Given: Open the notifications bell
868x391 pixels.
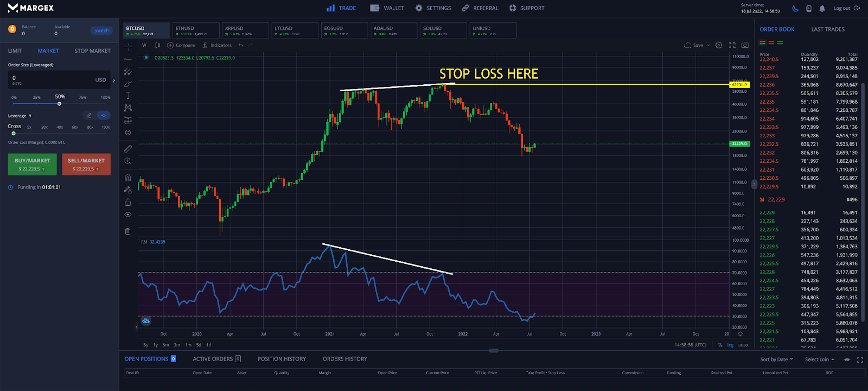Looking at the screenshot, I should point(822,8).
